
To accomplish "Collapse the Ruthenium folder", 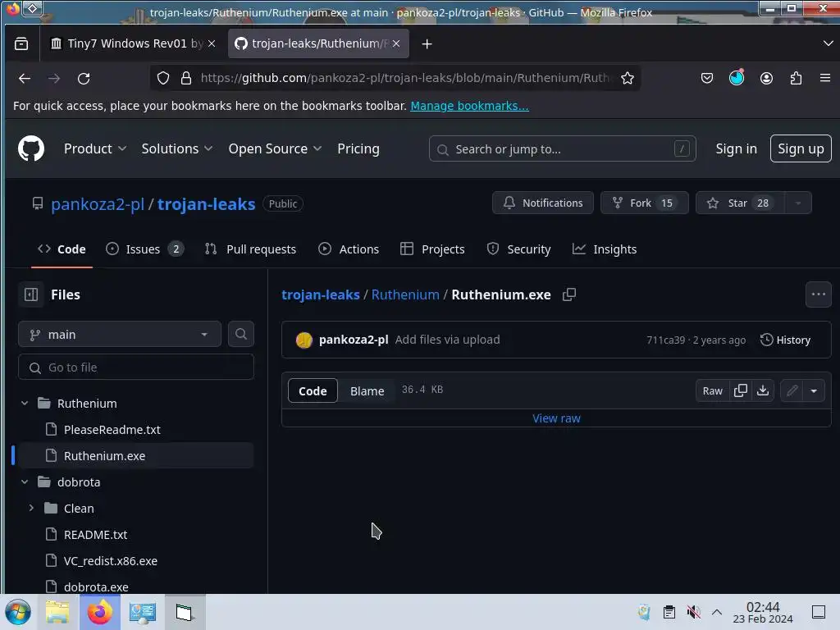I will [25, 404].
